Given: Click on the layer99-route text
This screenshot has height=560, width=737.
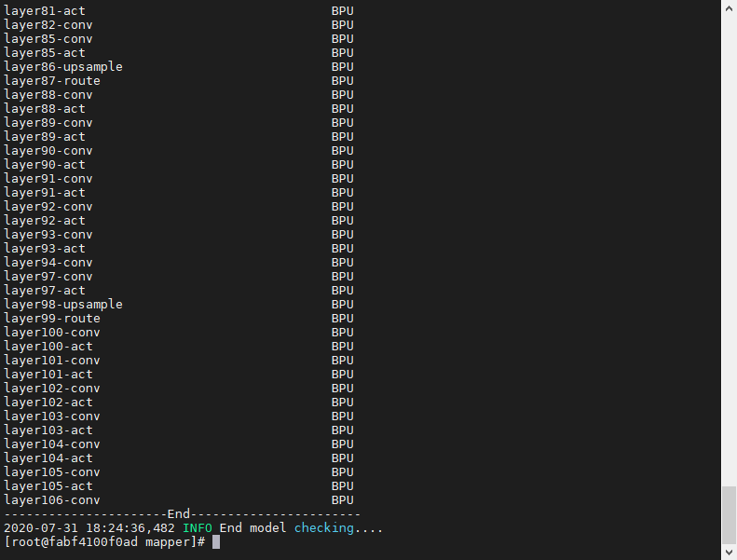Looking at the screenshot, I should click(x=52, y=319).
